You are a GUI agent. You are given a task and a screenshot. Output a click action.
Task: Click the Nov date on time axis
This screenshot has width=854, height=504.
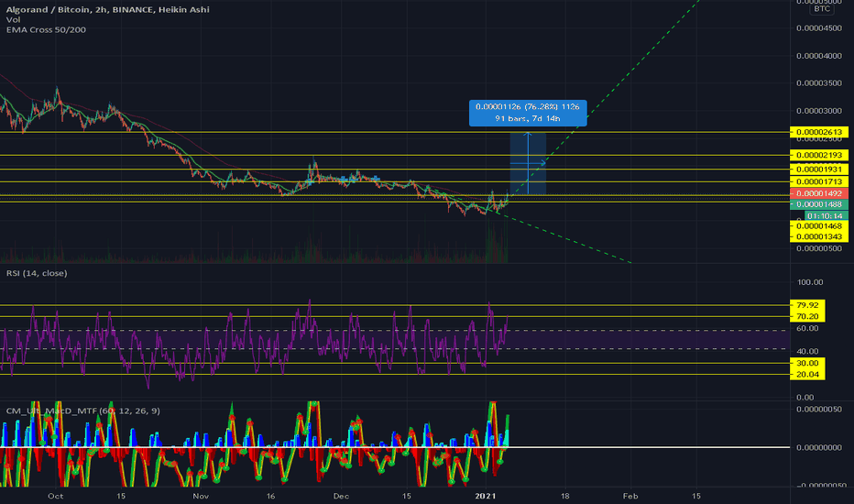(x=201, y=496)
